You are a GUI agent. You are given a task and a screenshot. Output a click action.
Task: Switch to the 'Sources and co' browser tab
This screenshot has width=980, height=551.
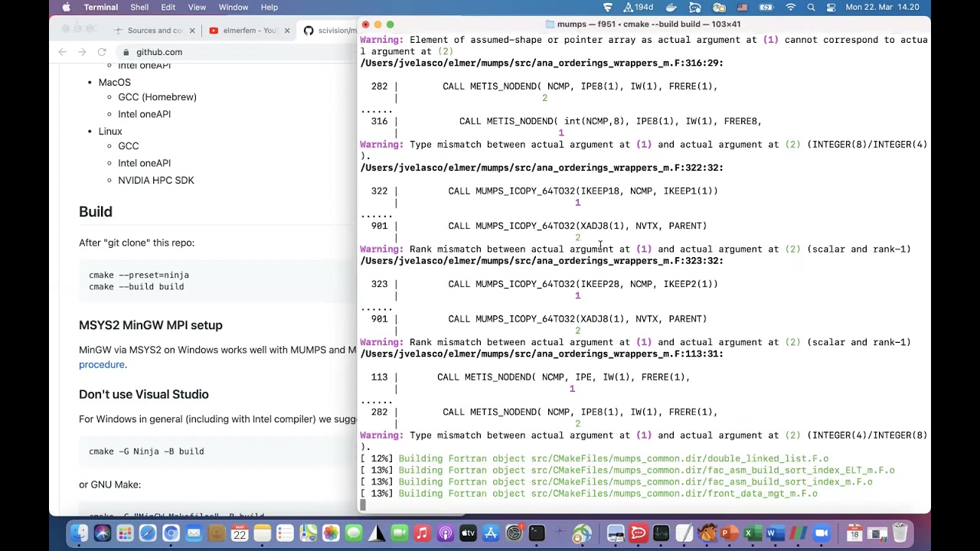[x=154, y=31]
